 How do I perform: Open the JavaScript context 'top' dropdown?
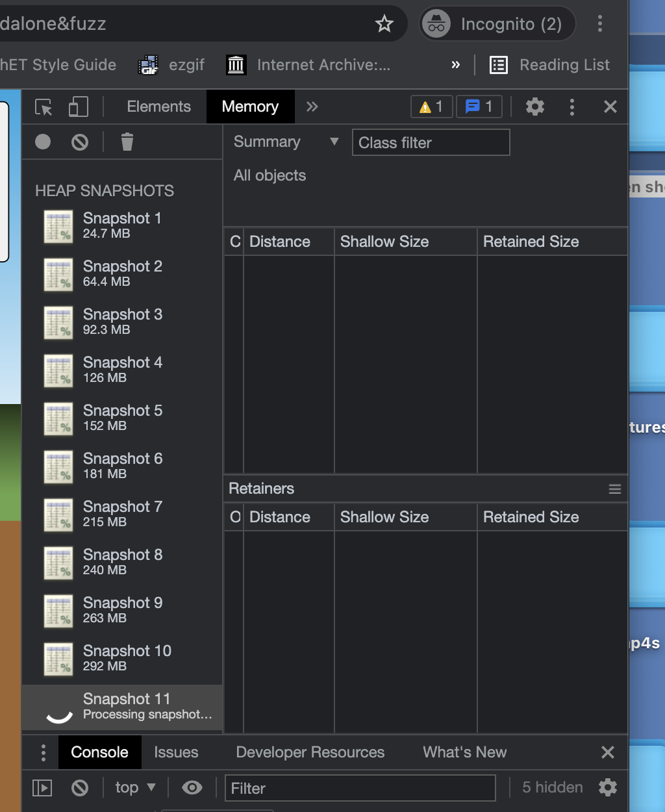(134, 787)
